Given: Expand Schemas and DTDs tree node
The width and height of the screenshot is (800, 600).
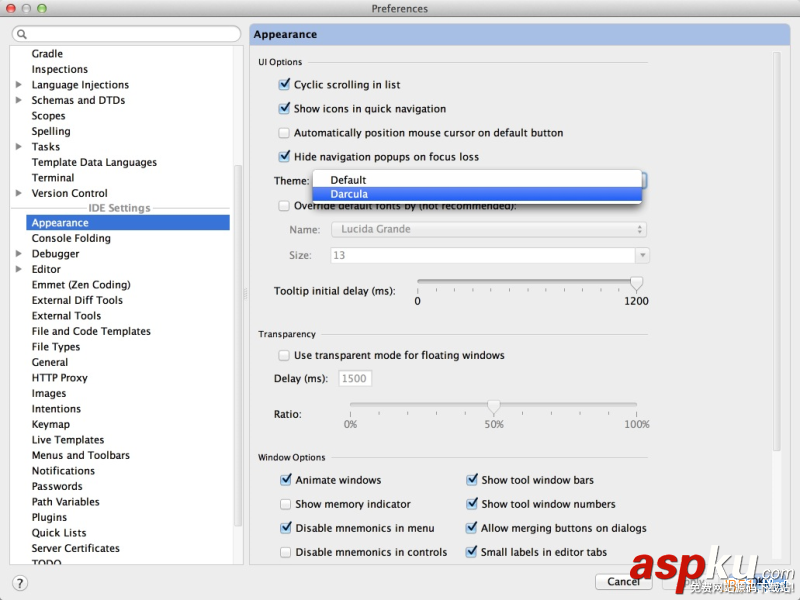Looking at the screenshot, I should click(19, 100).
